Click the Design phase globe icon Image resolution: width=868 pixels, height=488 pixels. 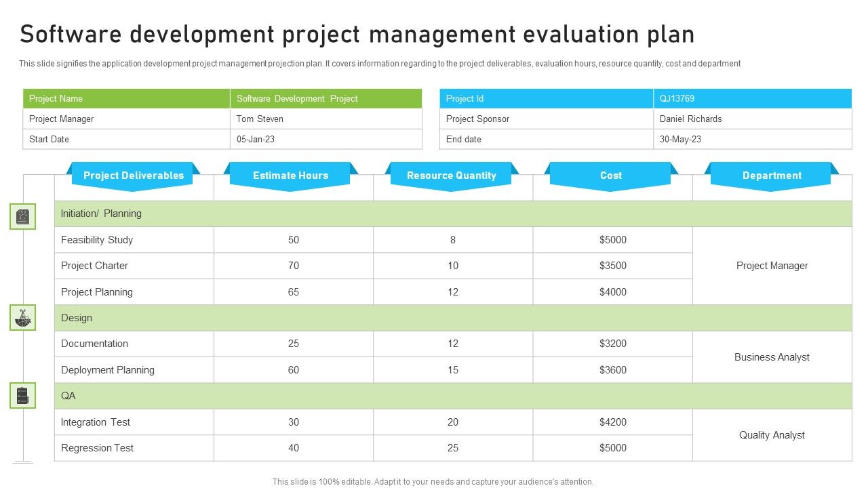tap(22, 317)
